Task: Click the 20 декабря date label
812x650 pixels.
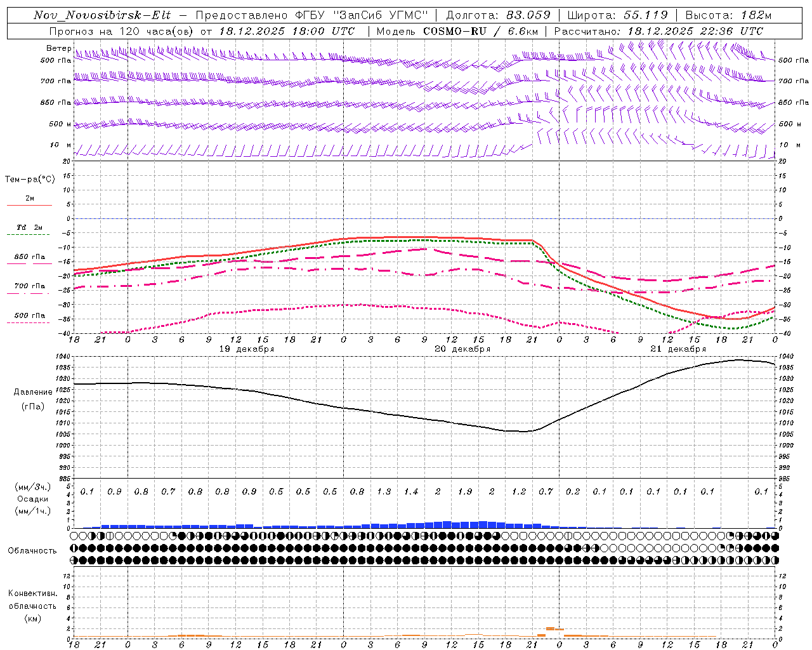Action: pos(462,349)
